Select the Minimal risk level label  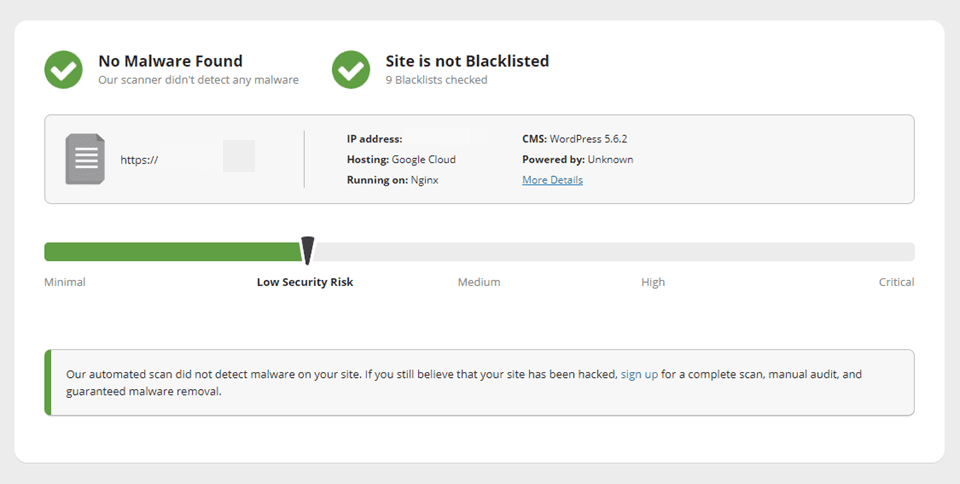click(x=65, y=282)
